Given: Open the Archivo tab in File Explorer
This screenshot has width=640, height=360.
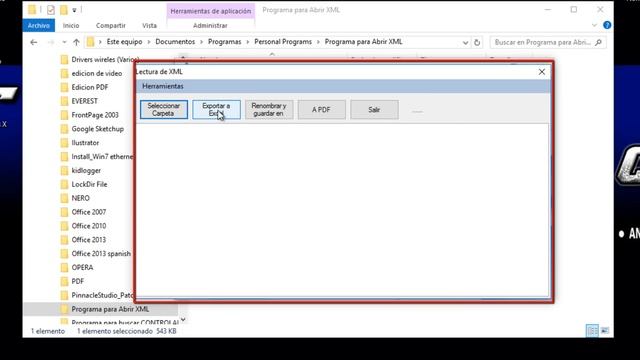Looking at the screenshot, I should (39, 25).
